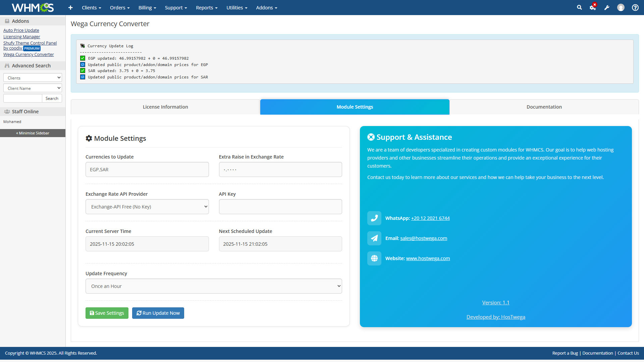The image size is (644, 362).
Task: Open the user avatar account menu
Action: [x=621, y=7]
